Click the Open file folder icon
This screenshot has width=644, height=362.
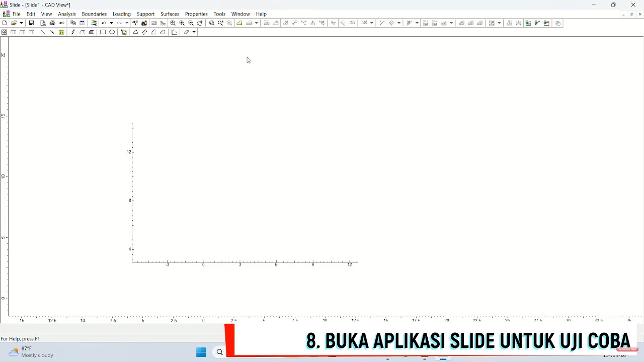point(14,23)
